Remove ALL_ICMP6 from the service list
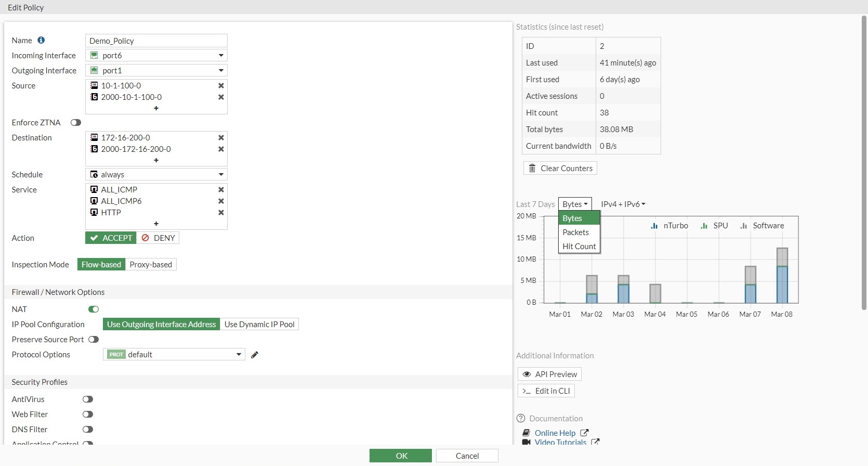This screenshot has height=466, width=868. [221, 201]
